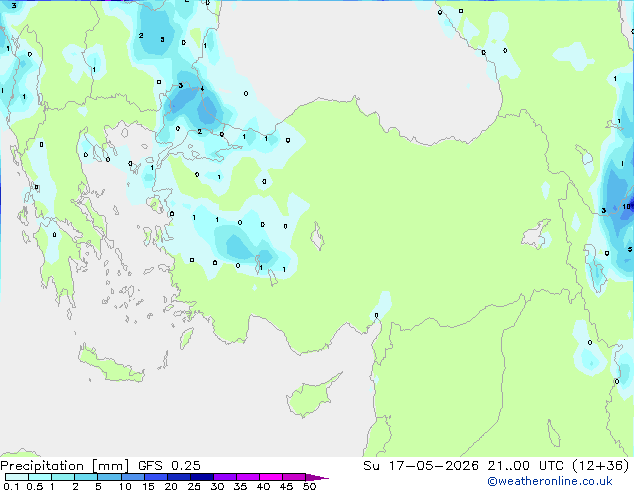Image resolution: width=634 pixels, height=490 pixels.
Task: Click the legend label '50'
Action: [309, 486]
